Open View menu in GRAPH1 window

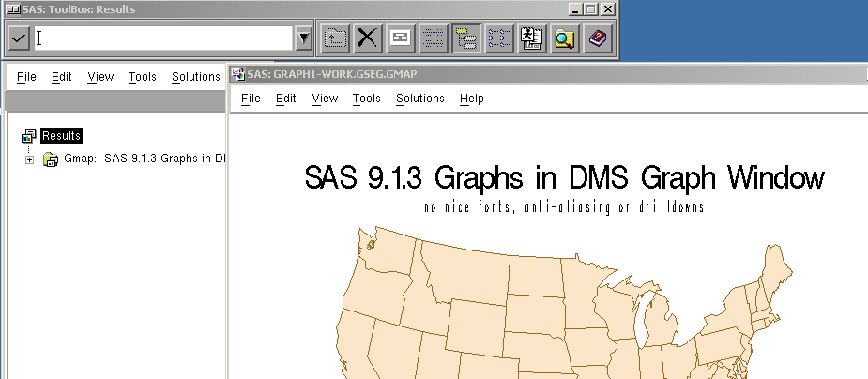325,99
